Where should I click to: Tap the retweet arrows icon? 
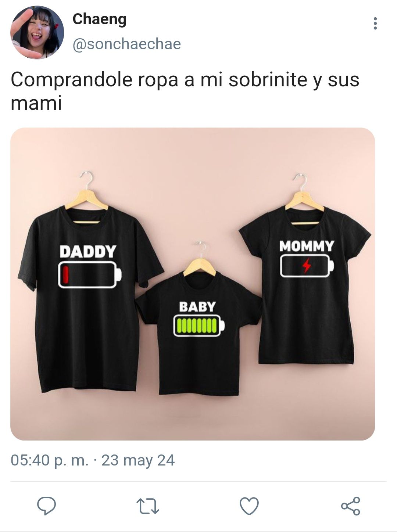[147, 506]
